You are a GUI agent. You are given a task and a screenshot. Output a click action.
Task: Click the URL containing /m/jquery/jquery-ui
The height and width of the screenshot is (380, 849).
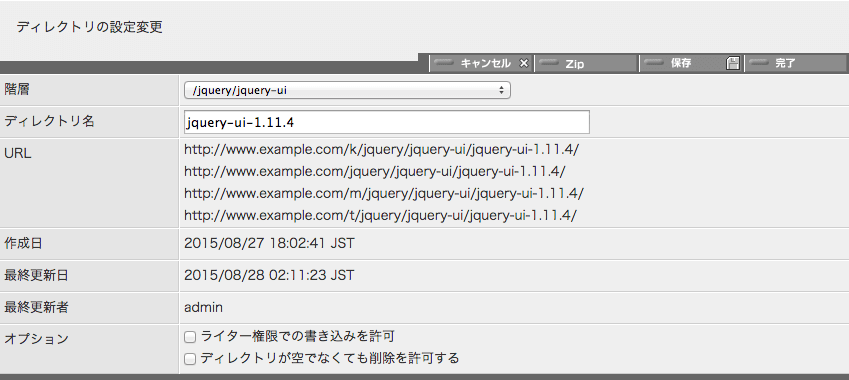(384, 193)
